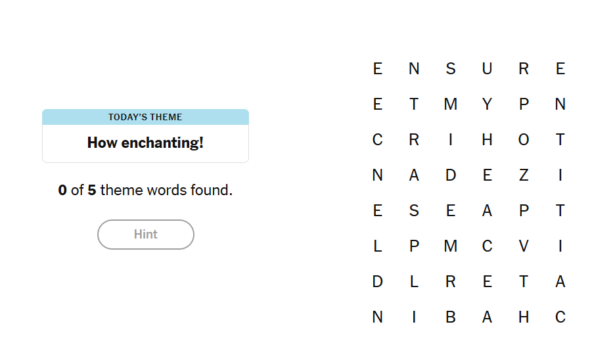Image resolution: width=613 pixels, height=364 pixels.
Task: Select the letter O in the puzzle
Action: pos(524,140)
